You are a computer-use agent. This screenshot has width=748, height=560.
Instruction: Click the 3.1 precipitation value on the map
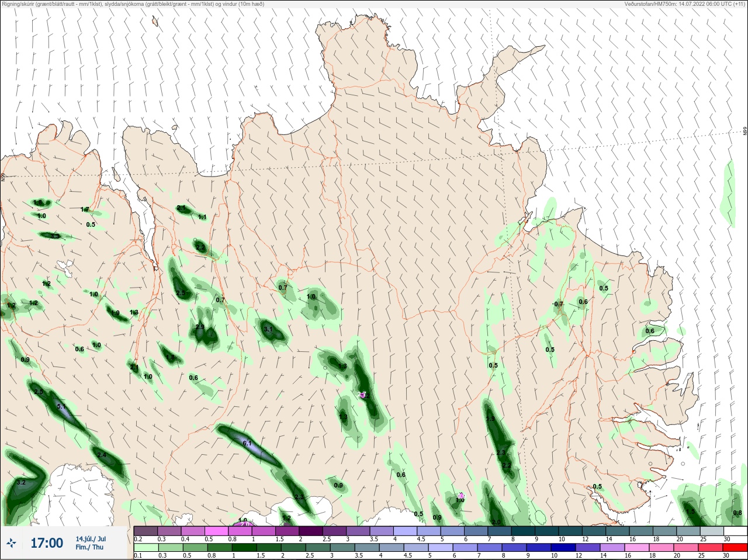click(268, 330)
